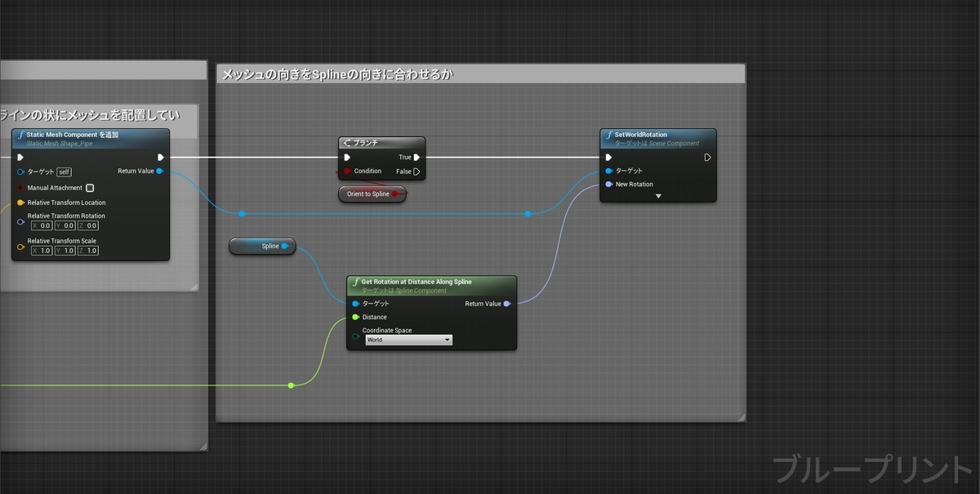Click SetWorldRotation target pin
This screenshot has width=980, height=494.
click(x=608, y=171)
